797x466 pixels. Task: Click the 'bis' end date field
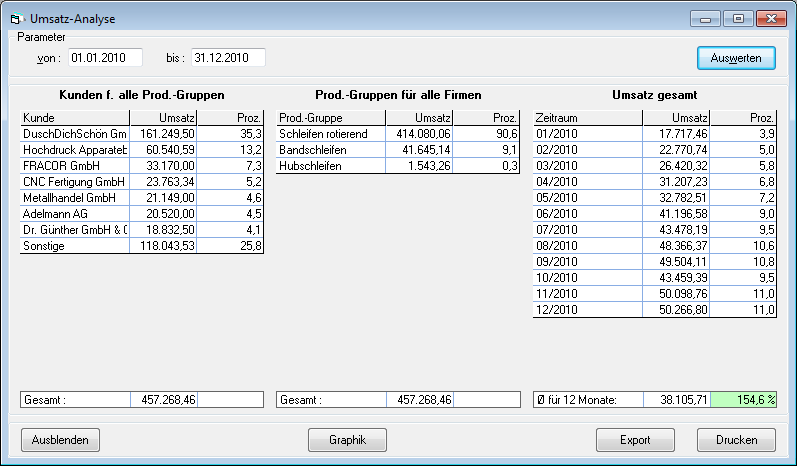[228, 58]
